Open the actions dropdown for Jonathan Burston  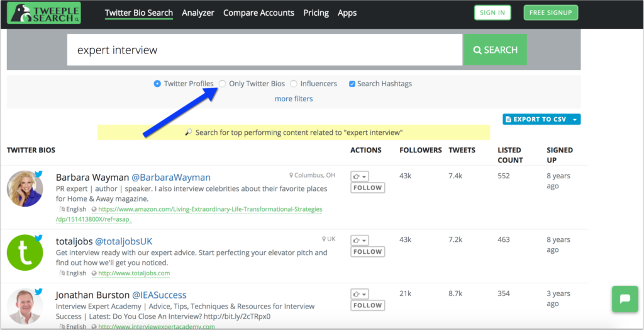pyautogui.click(x=359, y=294)
